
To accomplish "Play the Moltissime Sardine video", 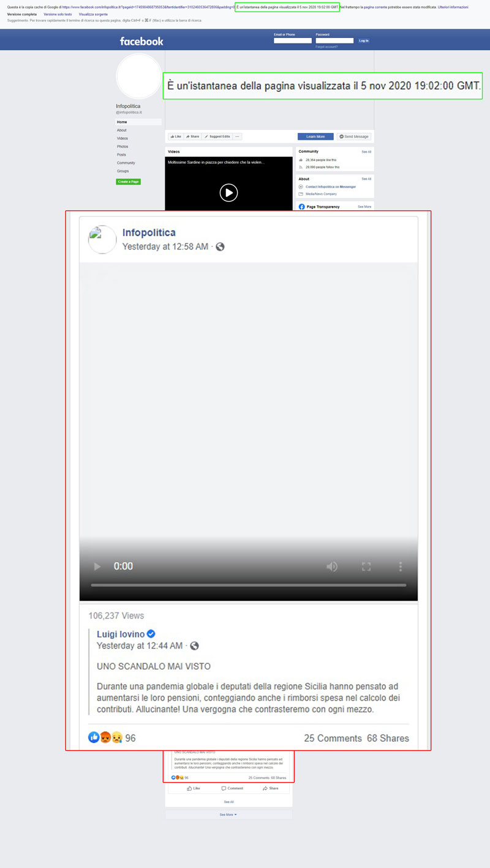I will coord(228,192).
